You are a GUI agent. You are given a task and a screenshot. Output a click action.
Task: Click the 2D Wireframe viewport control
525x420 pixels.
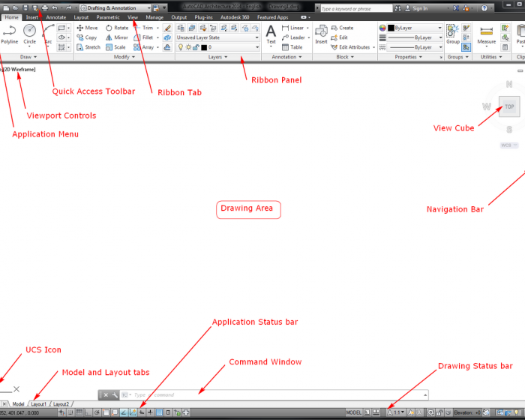pyautogui.click(x=19, y=69)
